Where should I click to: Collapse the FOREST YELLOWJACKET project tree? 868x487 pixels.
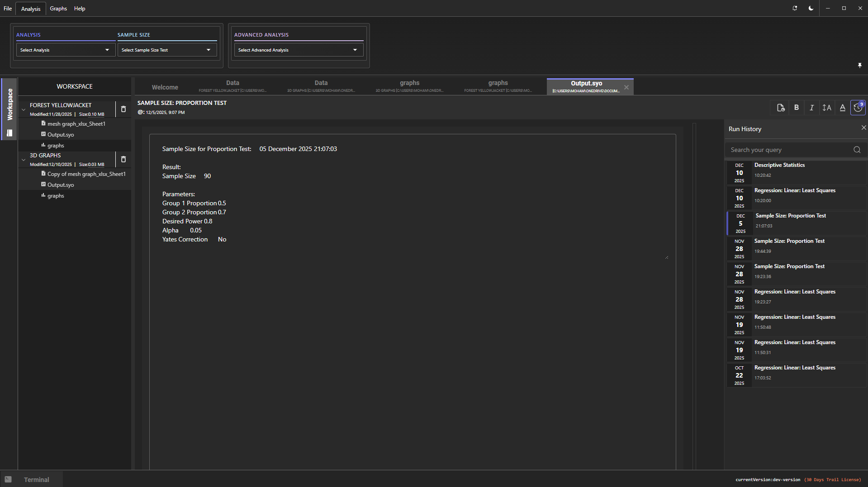click(x=24, y=109)
